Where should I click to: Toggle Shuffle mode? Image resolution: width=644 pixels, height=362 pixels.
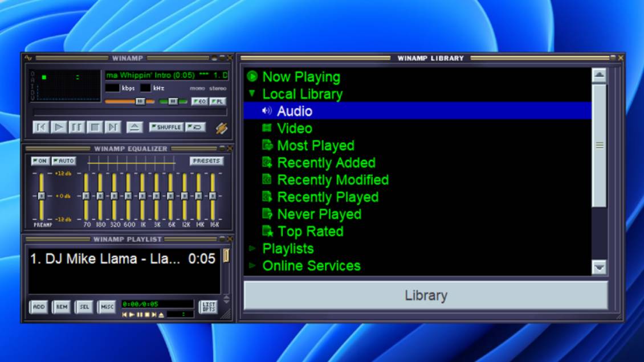pos(166,127)
